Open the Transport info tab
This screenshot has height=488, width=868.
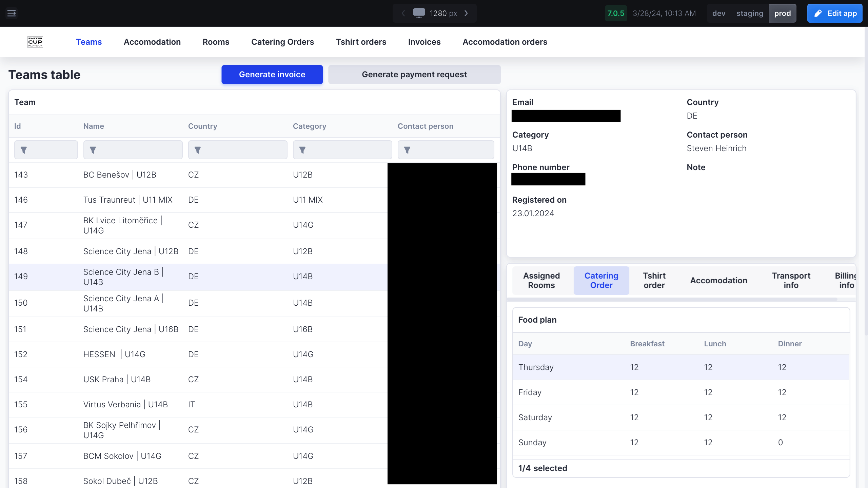pyautogui.click(x=791, y=280)
